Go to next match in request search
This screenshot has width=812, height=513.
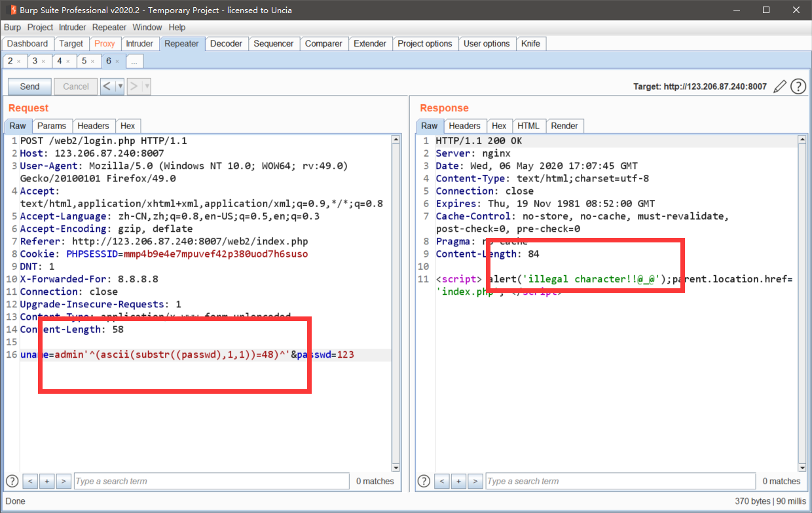click(64, 481)
